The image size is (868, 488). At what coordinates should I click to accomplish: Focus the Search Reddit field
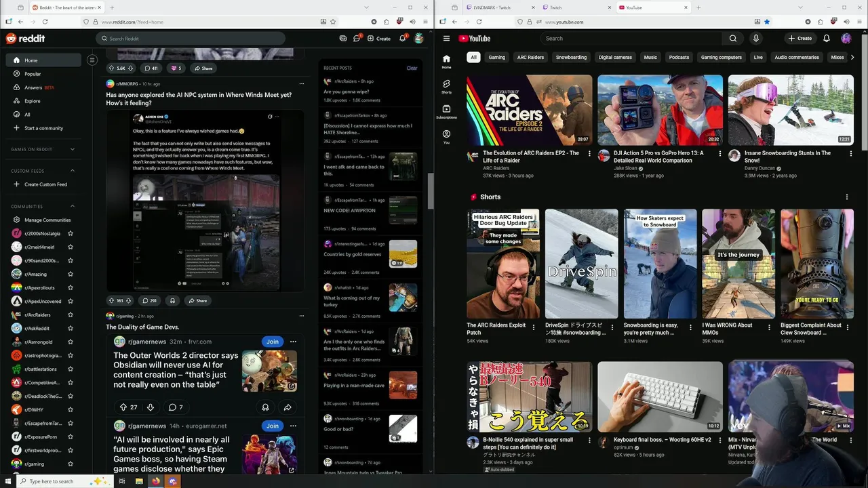pyautogui.click(x=190, y=39)
